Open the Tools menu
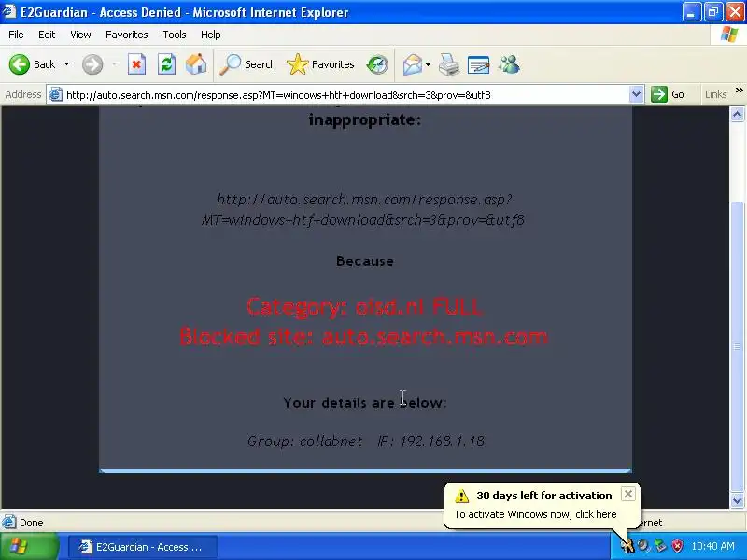Screen dimensions: 747x560 [x=175, y=35]
